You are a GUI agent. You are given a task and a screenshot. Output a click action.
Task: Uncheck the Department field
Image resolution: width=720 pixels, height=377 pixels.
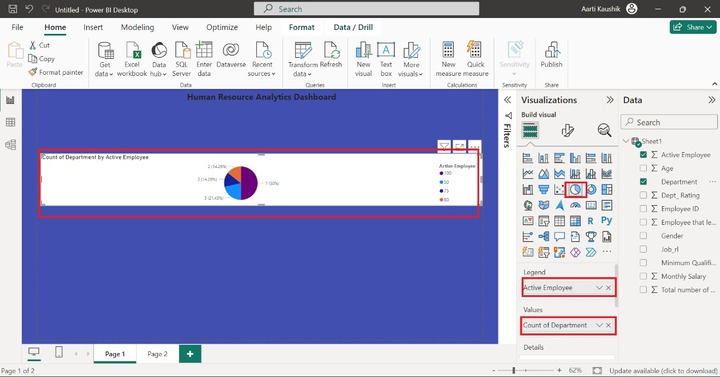[643, 182]
